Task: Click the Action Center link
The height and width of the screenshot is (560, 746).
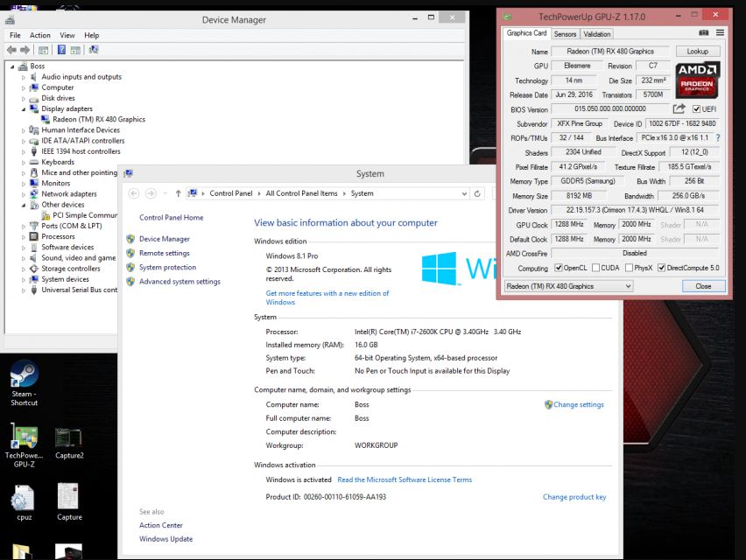Action: click(161, 525)
